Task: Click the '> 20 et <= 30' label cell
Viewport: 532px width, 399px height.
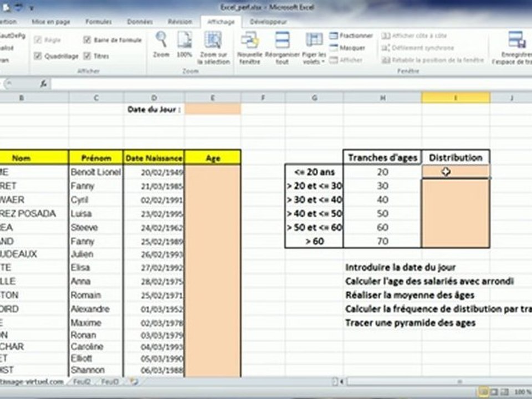Action: (x=314, y=186)
